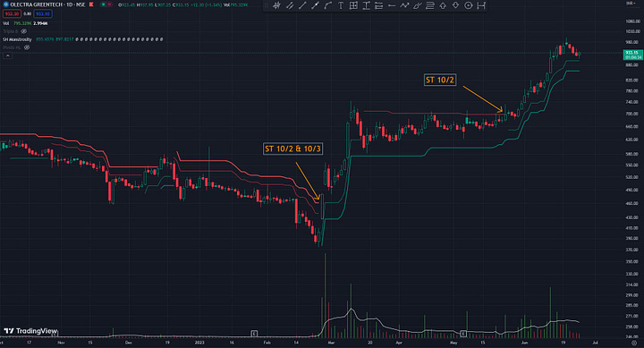Screen dimensions: 644x348
Task: Click the 2023 label on the time axis
Action: coord(199,343)
